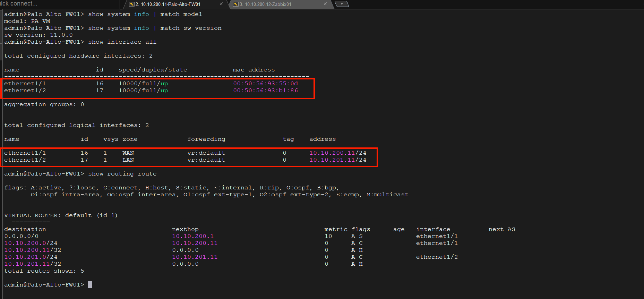This screenshot has width=644, height=299.
Task: Click the ethernet1/2 interface in routing table
Action: (437, 257)
